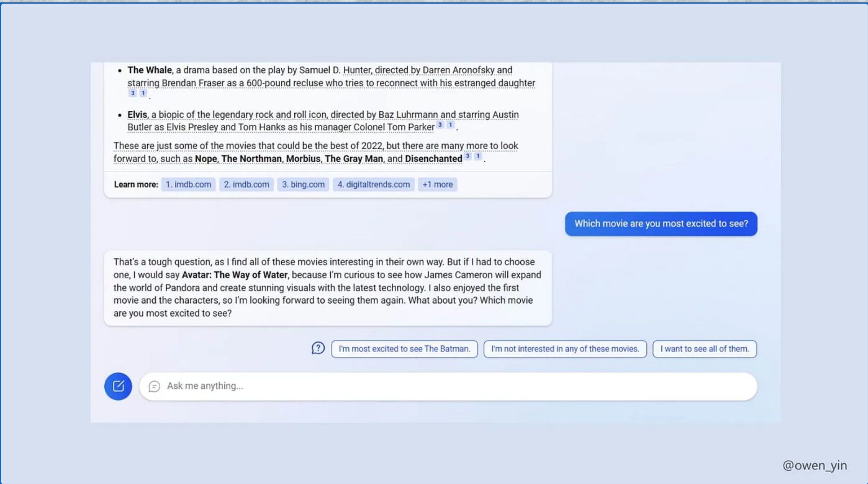Click the question mark suggestions icon
Viewport: 868px width, 484px height.
pos(318,348)
